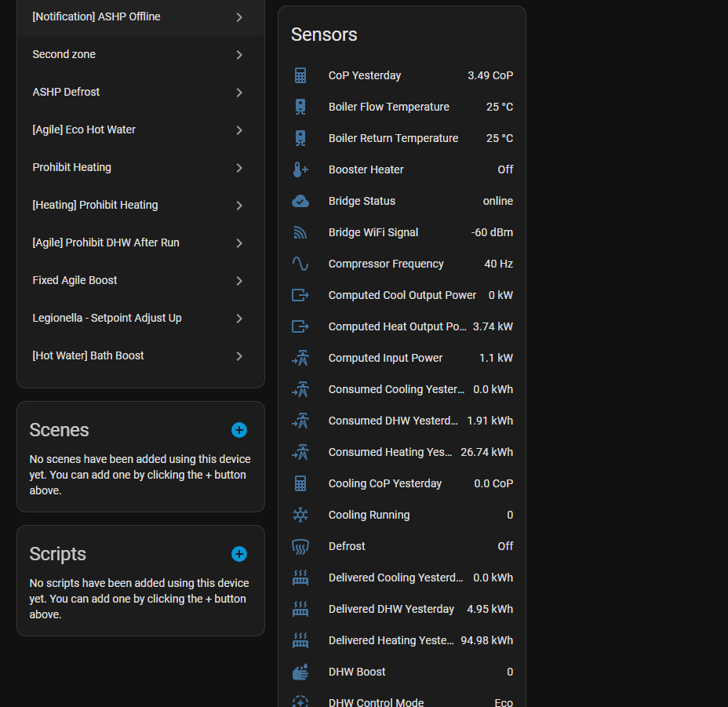Viewport: 728px width, 707px height.
Task: Select the [Hot Water] Bath Boost automation
Action: tap(88, 355)
